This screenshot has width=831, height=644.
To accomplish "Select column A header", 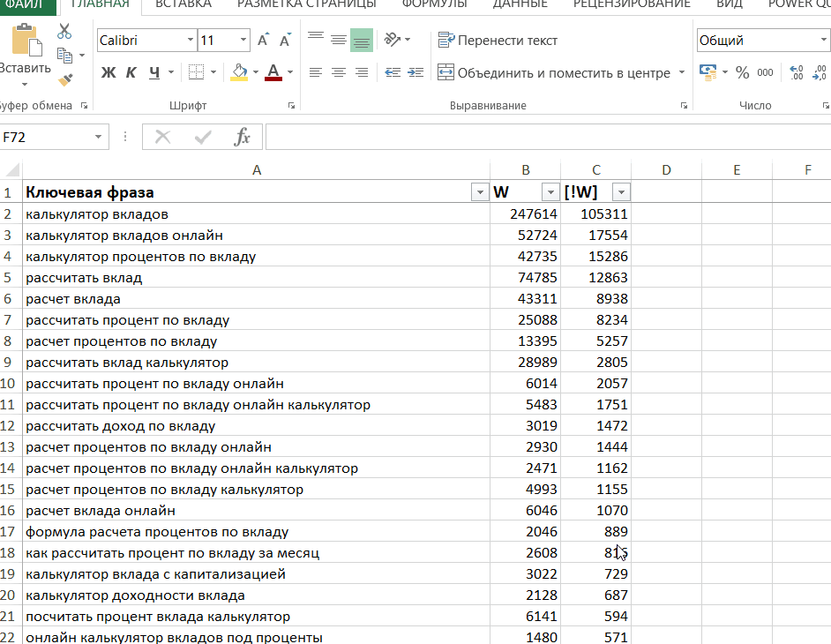I will (x=257, y=169).
